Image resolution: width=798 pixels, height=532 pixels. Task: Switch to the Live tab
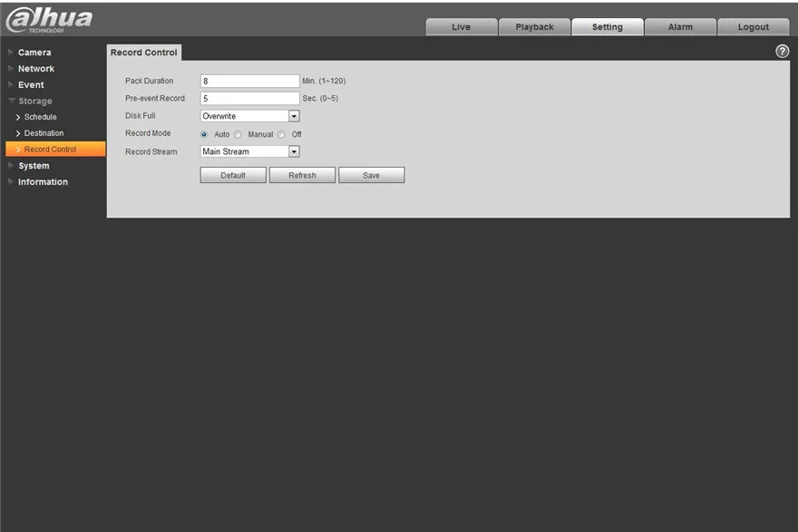pos(462,27)
